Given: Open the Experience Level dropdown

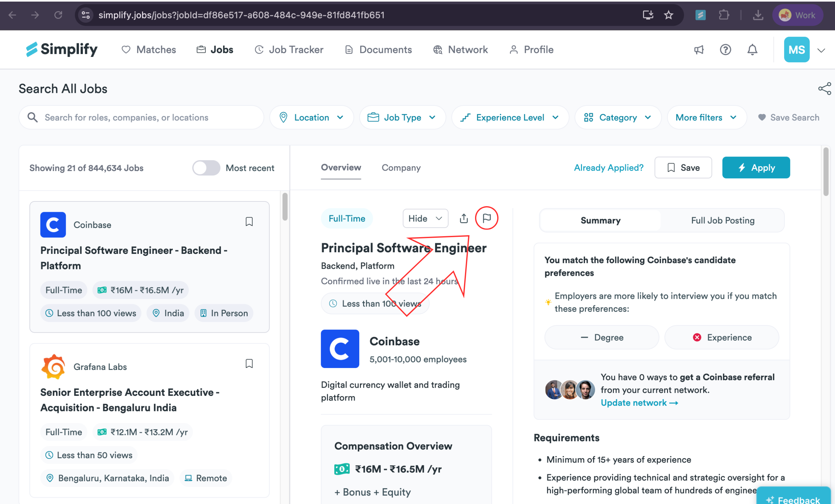Looking at the screenshot, I should (x=510, y=118).
